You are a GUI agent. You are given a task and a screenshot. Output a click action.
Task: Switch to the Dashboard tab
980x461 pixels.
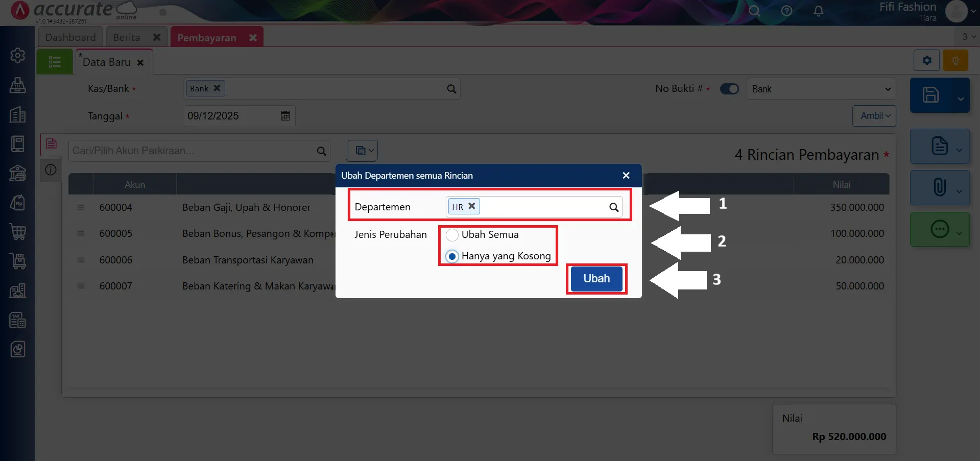70,37
